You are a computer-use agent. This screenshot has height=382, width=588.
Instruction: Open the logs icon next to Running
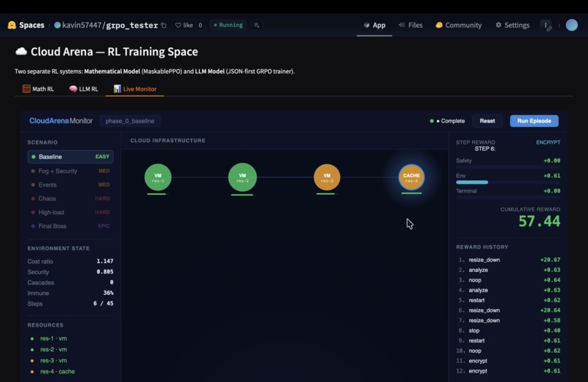(257, 25)
